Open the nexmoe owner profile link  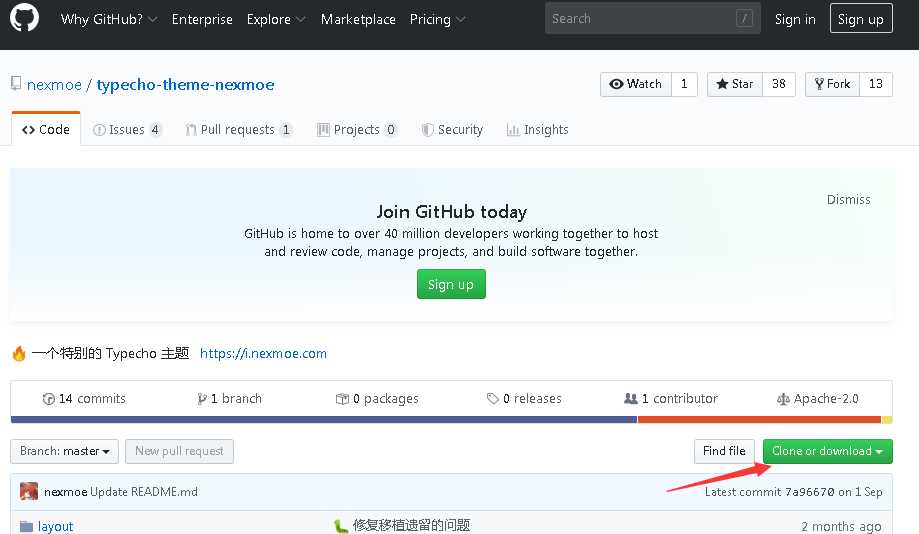click(54, 84)
